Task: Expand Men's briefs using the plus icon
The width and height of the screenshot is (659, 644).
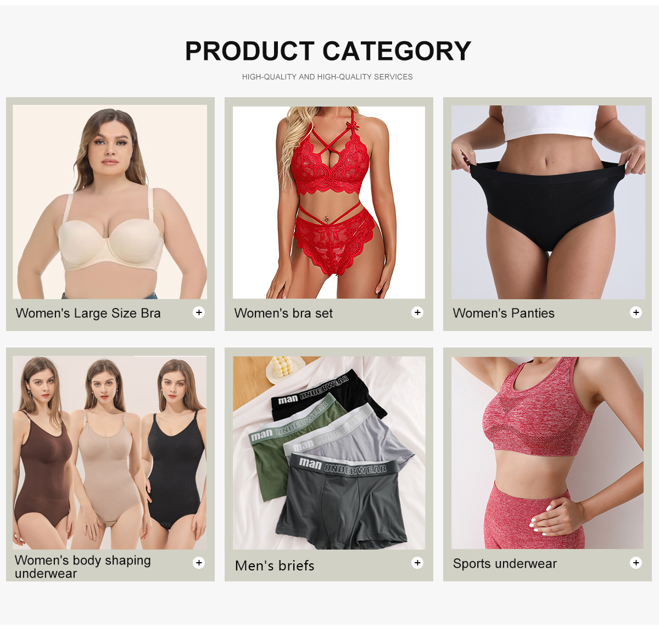Action: click(x=417, y=563)
